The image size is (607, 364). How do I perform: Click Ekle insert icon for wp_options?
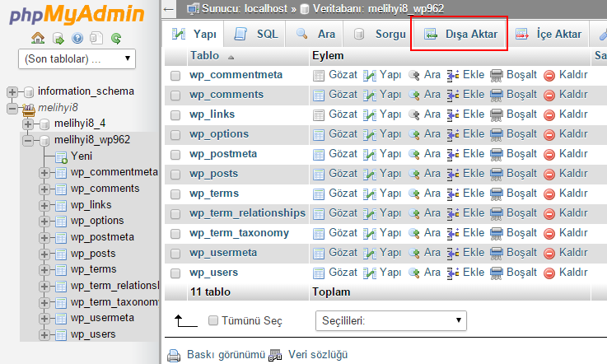coord(452,135)
